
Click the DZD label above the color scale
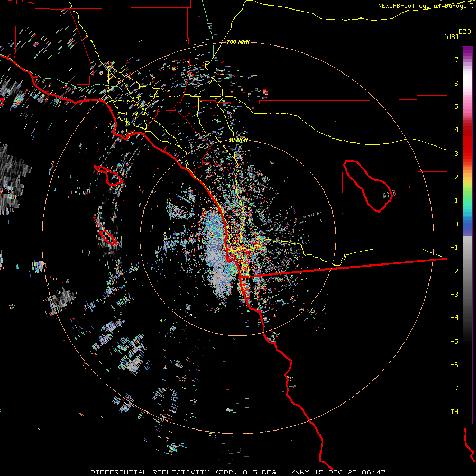point(465,32)
